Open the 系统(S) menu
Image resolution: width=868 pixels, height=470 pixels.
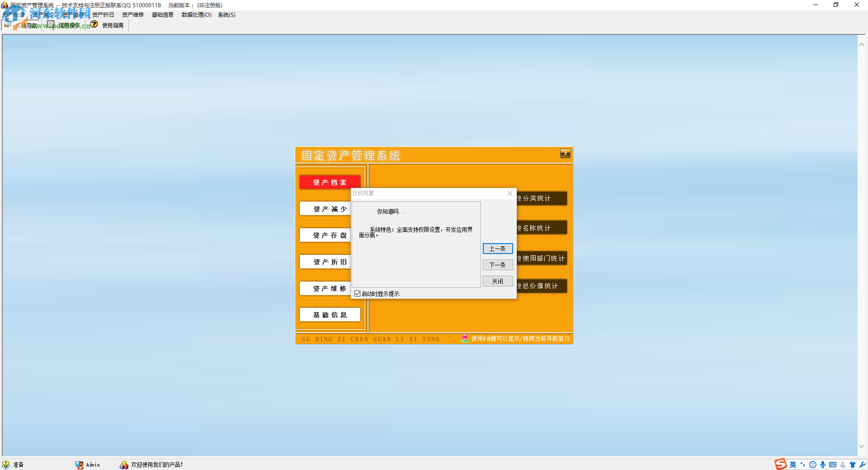[x=227, y=15]
